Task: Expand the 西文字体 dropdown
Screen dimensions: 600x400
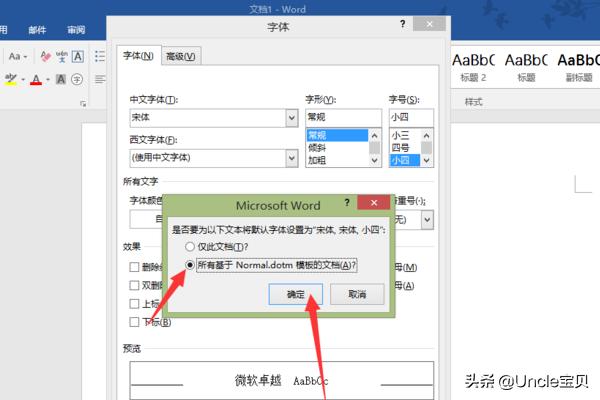Action: (292, 157)
